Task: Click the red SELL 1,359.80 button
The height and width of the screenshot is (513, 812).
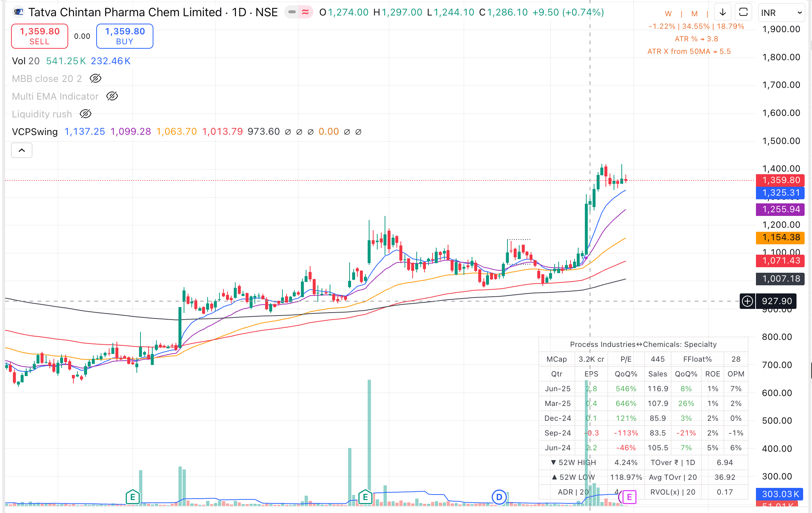Action: click(39, 36)
